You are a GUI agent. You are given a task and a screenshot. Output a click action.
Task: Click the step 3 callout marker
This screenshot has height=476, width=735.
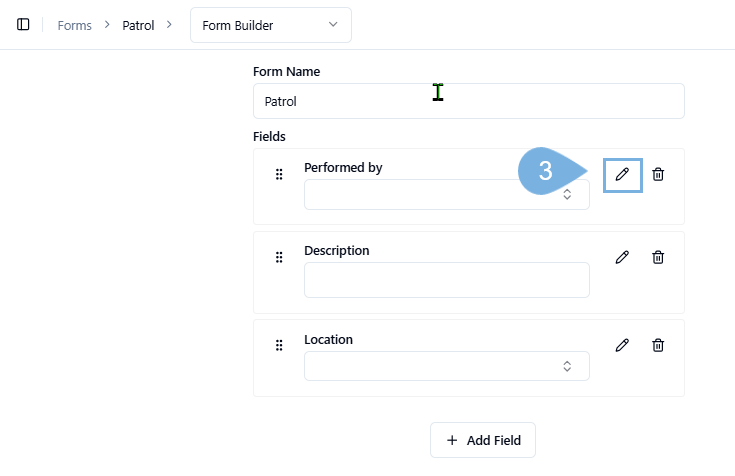(x=546, y=172)
